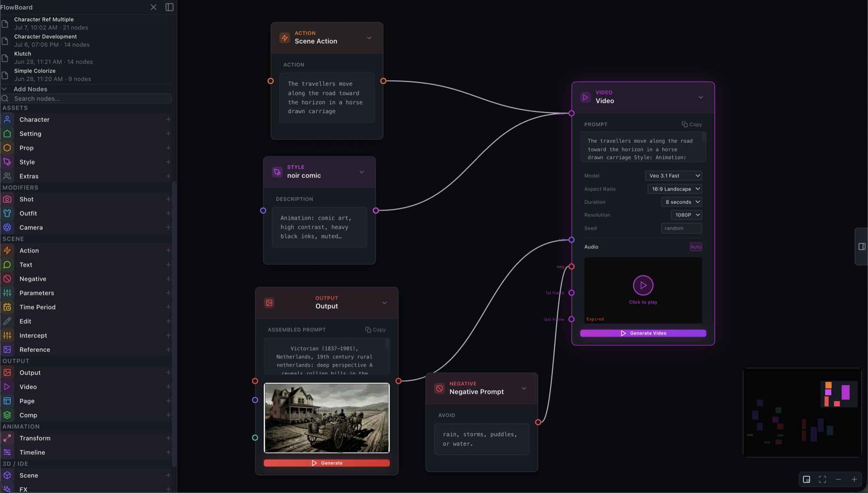The height and width of the screenshot is (493, 868).
Task: Click the plus next to Timeline
Action: coord(168,452)
